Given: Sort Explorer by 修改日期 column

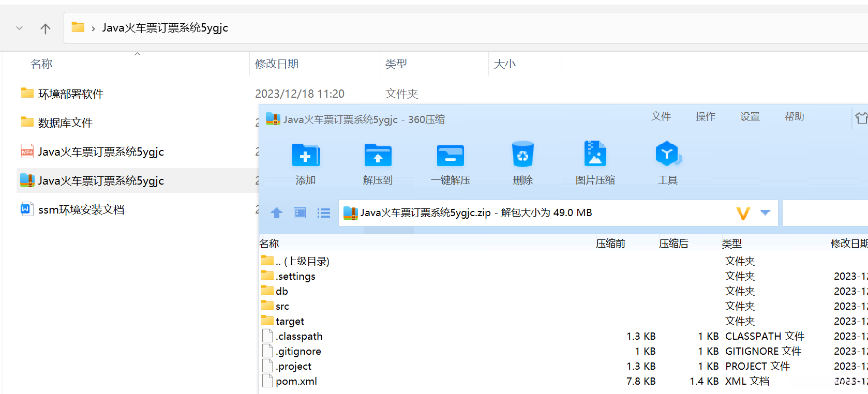Looking at the screenshot, I should [x=277, y=64].
